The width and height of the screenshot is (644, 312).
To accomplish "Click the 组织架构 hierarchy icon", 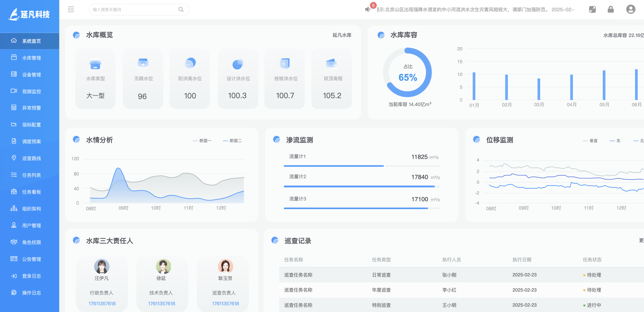I will pos(14,208).
